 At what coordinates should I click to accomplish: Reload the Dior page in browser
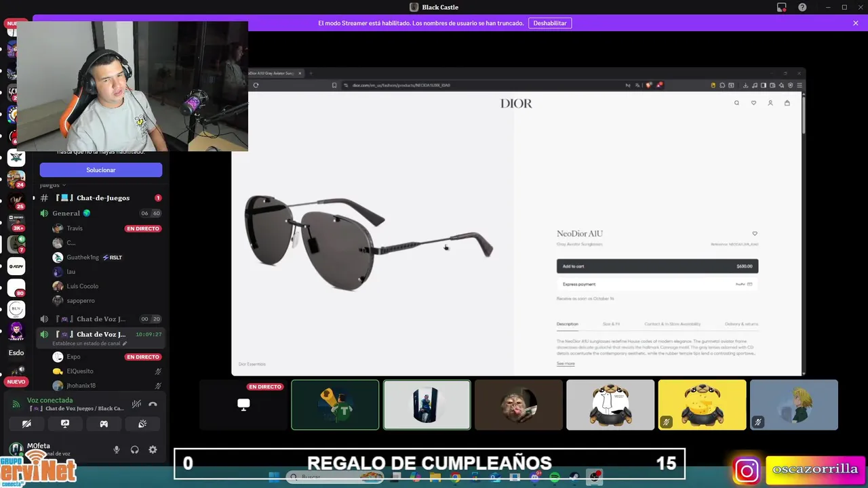coord(256,85)
